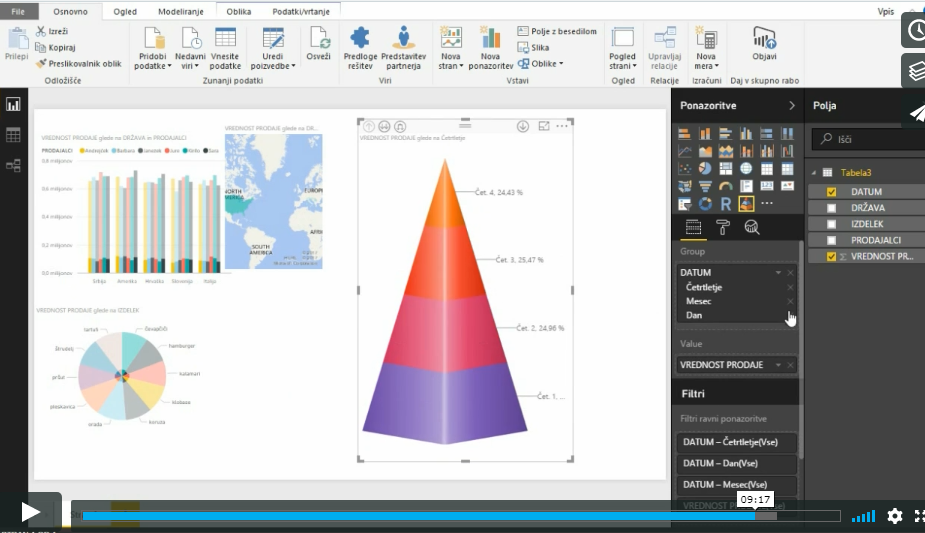Screen dimensions: 925x533
Task: Pick the card (123) visualization
Action: pyautogui.click(x=767, y=186)
